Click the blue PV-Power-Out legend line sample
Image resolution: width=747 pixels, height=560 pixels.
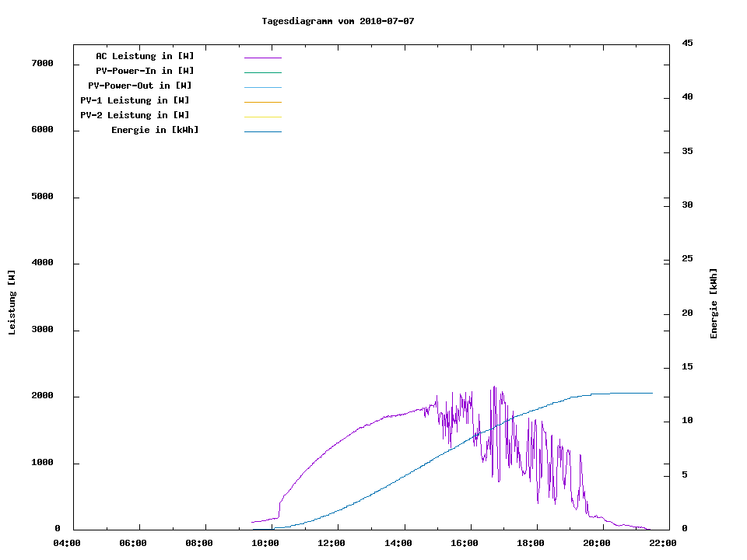[x=262, y=87]
